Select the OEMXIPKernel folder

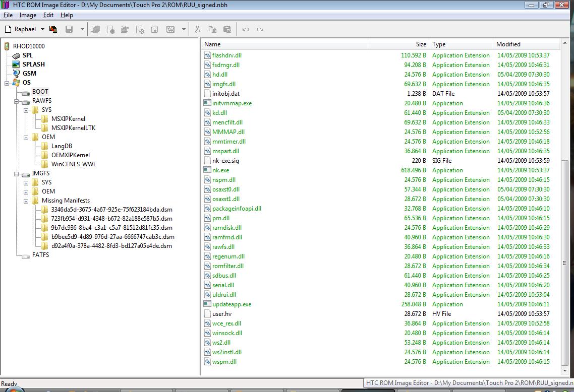[x=70, y=155]
